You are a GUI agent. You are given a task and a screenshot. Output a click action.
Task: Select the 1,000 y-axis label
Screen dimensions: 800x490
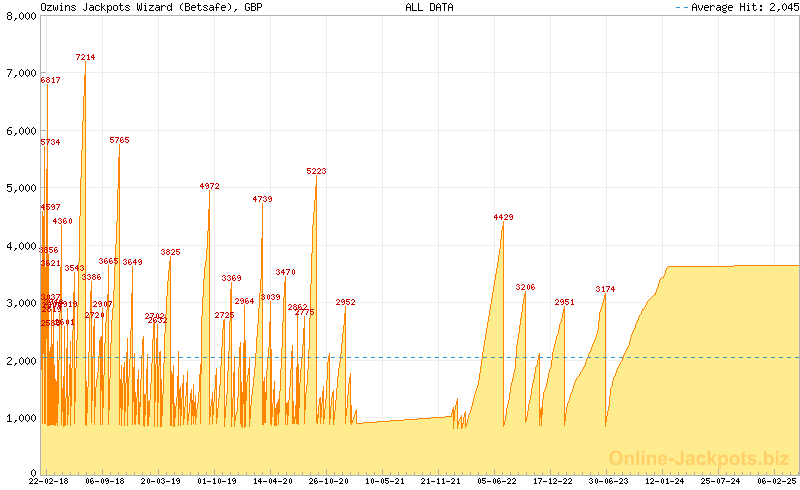tap(18, 418)
